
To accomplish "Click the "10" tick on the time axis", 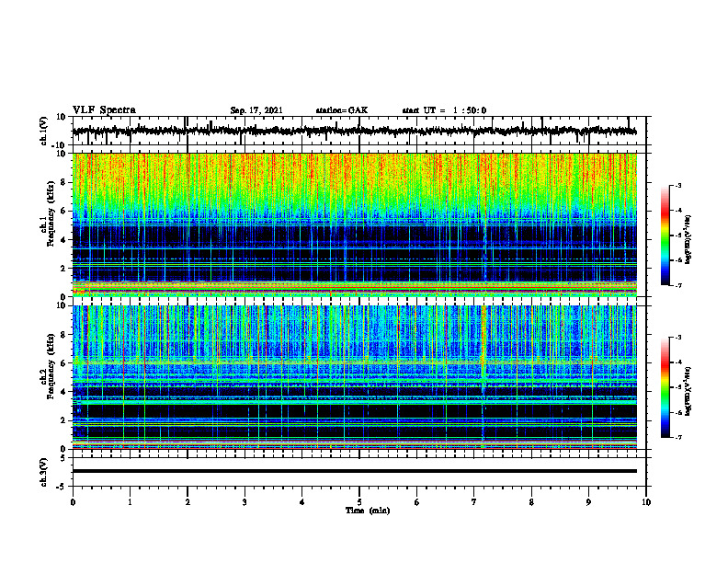I will pyautogui.click(x=646, y=502).
